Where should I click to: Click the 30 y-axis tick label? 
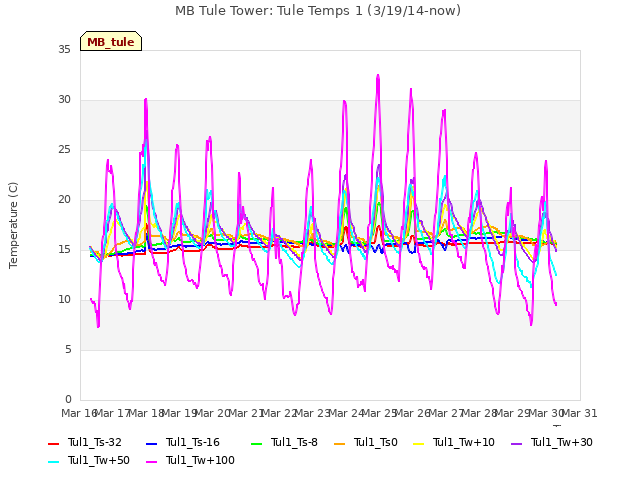[x=64, y=100]
